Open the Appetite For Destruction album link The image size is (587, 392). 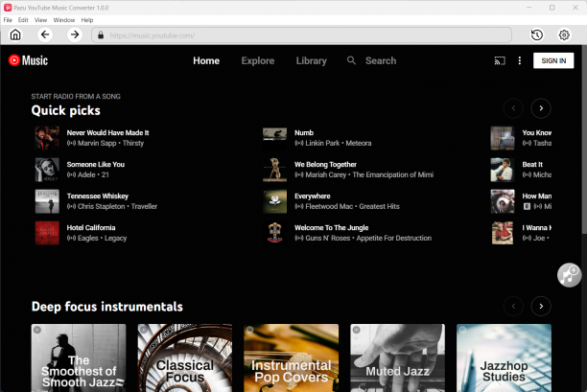394,239
